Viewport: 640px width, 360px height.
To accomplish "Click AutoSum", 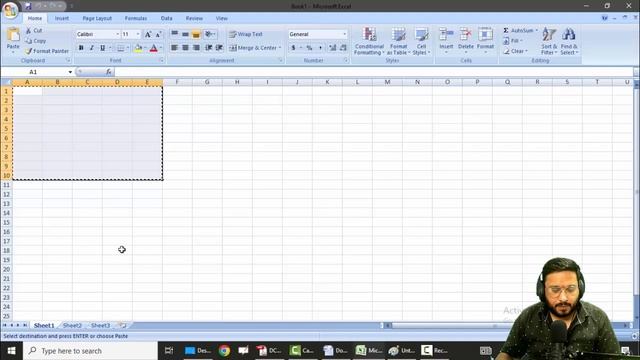I will coord(519,31).
